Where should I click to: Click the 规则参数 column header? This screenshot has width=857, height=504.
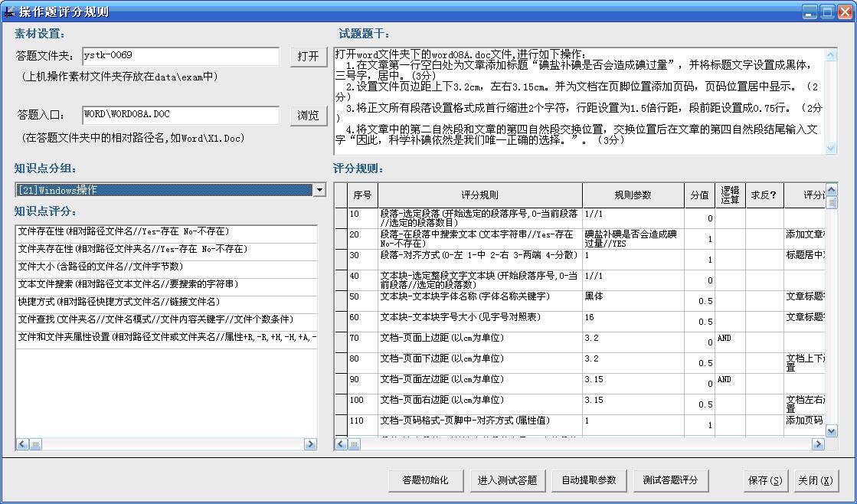[x=633, y=195]
